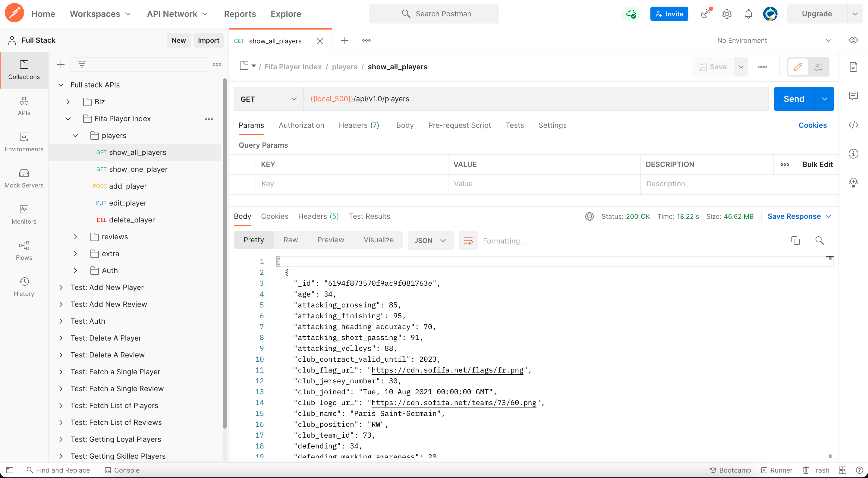Expand the reviews folder

coord(75,237)
